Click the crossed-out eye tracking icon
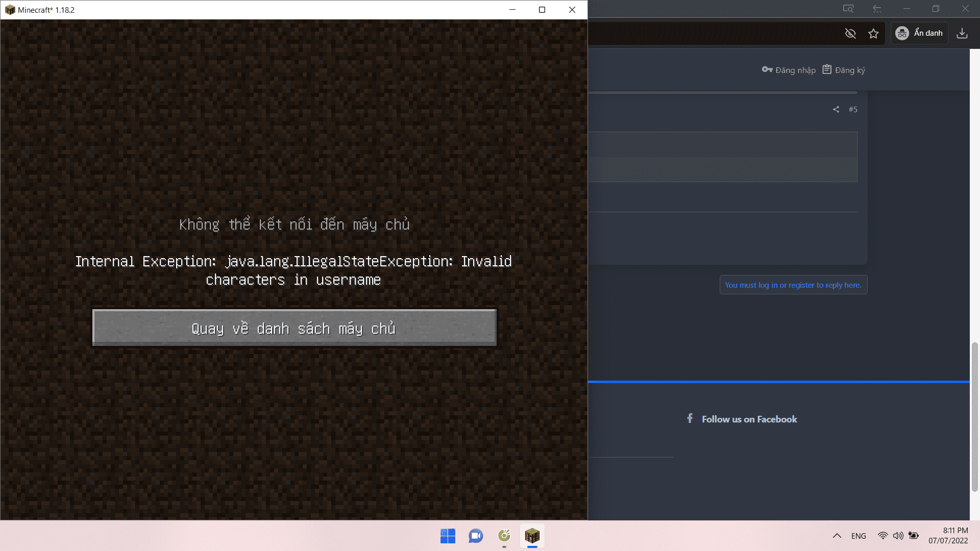Screen dimensions: 980x551 click(850, 34)
